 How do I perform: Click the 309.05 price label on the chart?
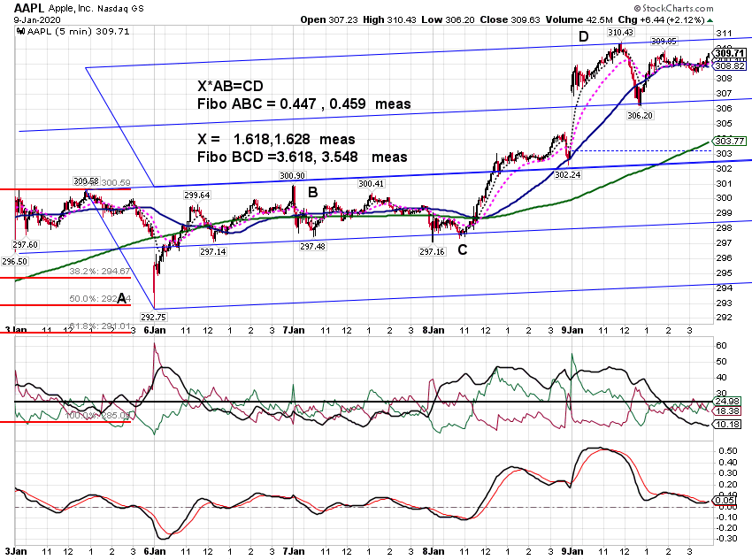(x=664, y=42)
